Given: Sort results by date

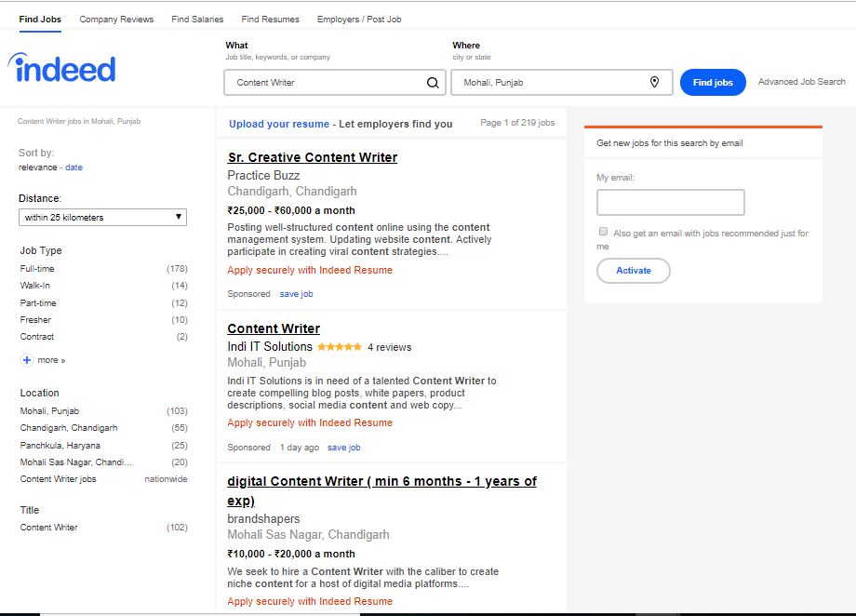Looking at the screenshot, I should [x=74, y=167].
